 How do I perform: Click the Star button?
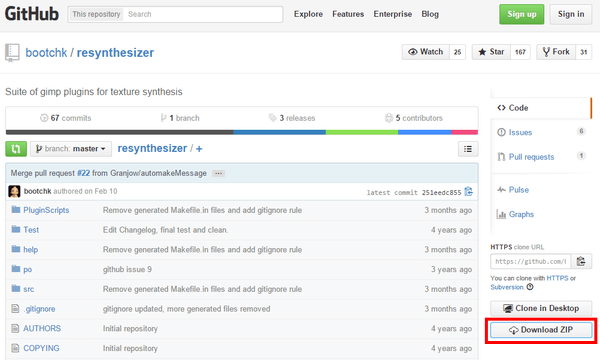point(491,52)
